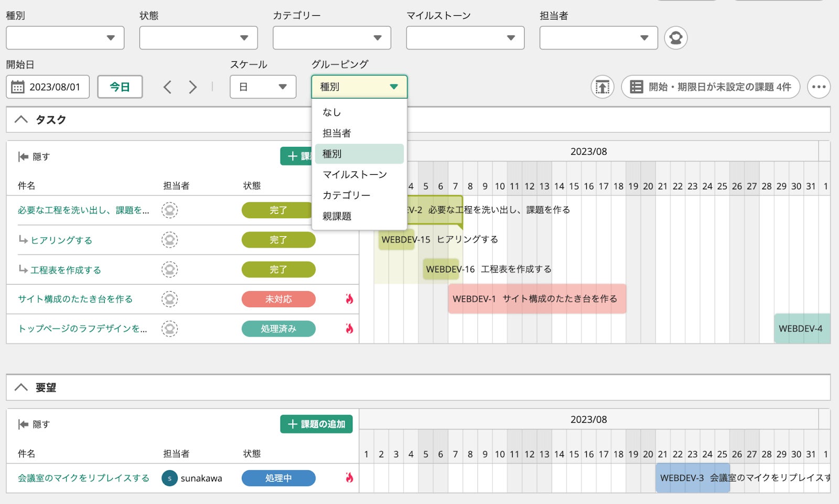
Task: Click the 今日 button
Action: click(120, 87)
